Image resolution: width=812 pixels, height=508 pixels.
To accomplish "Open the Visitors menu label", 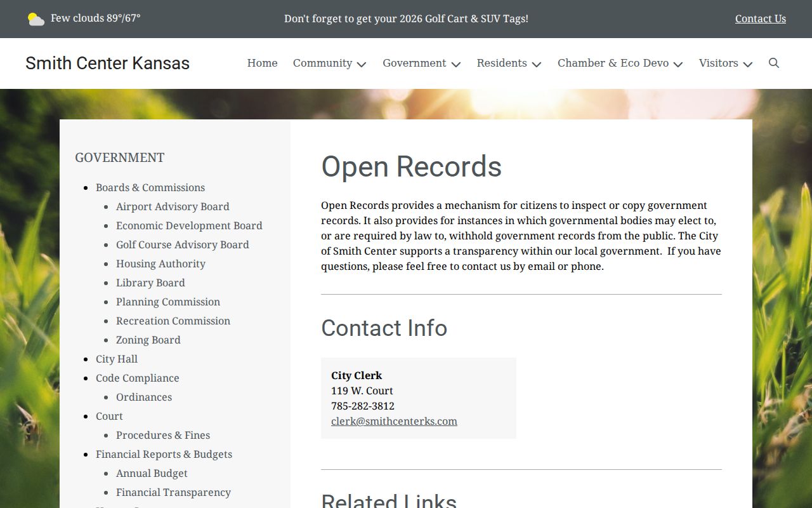I will coord(718,63).
